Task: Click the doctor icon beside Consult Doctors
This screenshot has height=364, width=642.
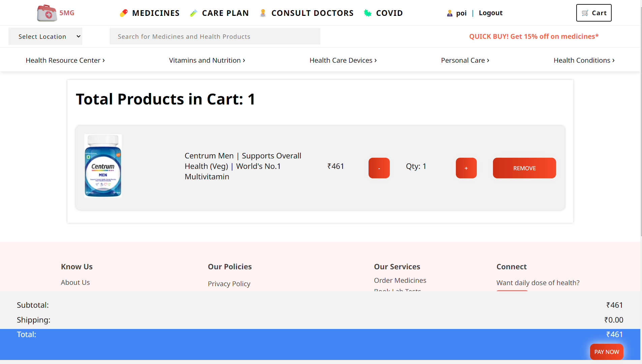Action: tap(263, 13)
